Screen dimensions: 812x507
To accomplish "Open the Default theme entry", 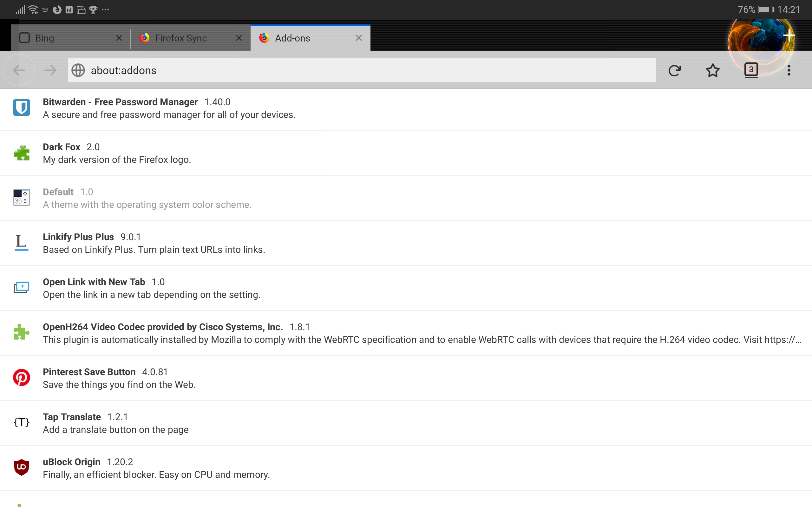I will pos(147,198).
